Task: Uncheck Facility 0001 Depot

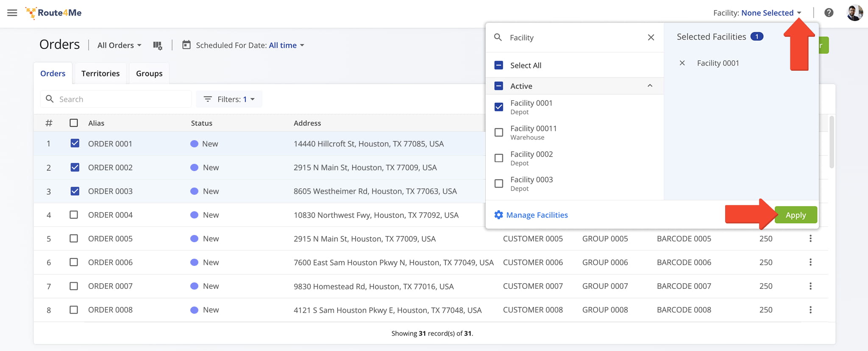Action: coord(499,107)
